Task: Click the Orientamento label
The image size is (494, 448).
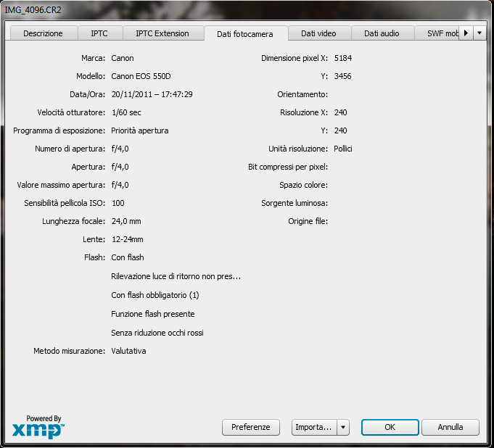Action: pos(302,94)
